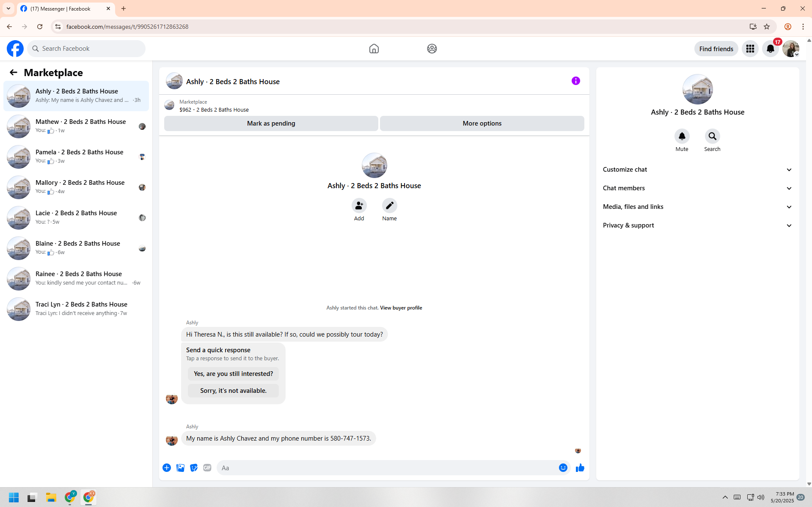The height and width of the screenshot is (507, 812).
Task: Open Facebook home feed icon
Action: coord(374,49)
